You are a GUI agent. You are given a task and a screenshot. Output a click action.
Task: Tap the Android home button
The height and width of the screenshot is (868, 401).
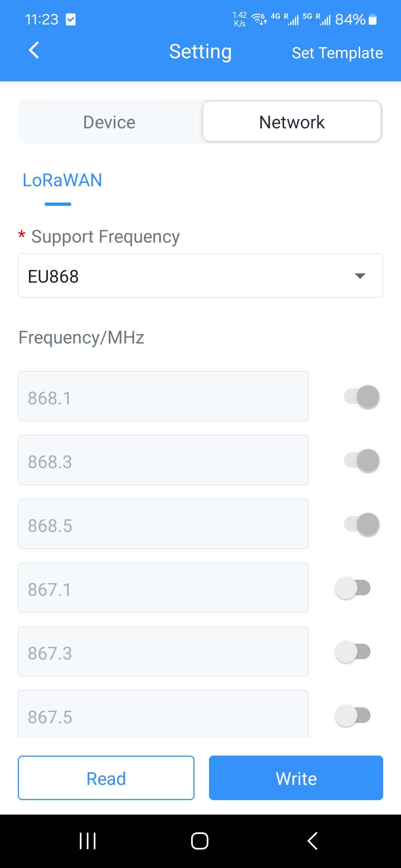(200, 841)
